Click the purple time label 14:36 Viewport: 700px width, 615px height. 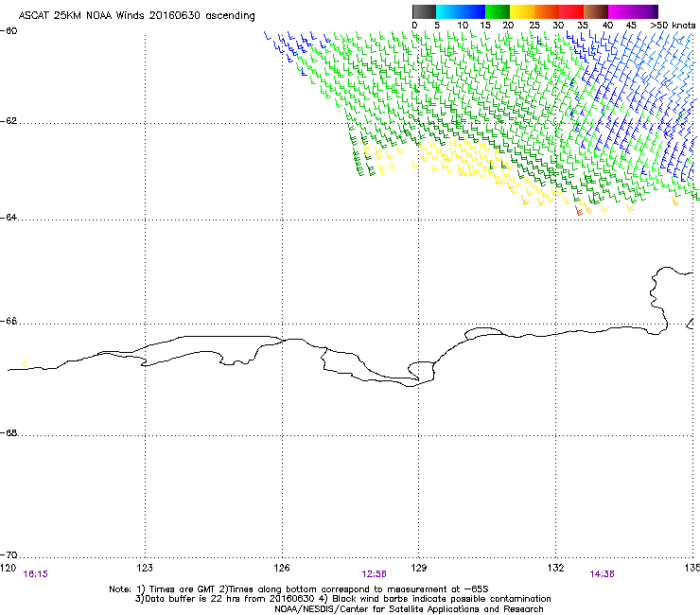coord(602,574)
